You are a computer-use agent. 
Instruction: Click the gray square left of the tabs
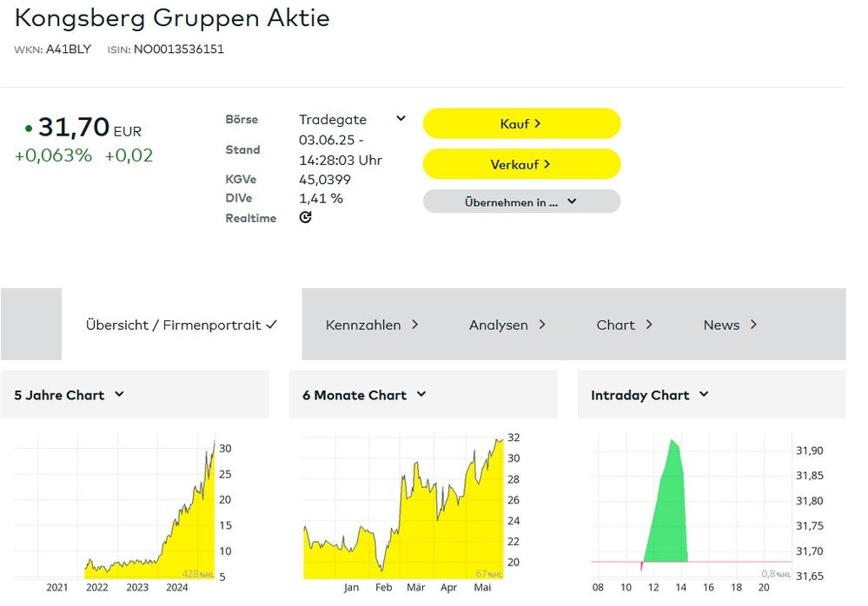click(x=31, y=324)
